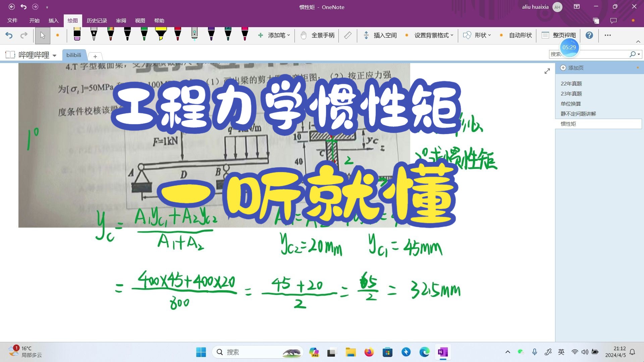Click the redo arrow in toolbar
Image resolution: width=644 pixels, height=362 pixels.
[24, 35]
